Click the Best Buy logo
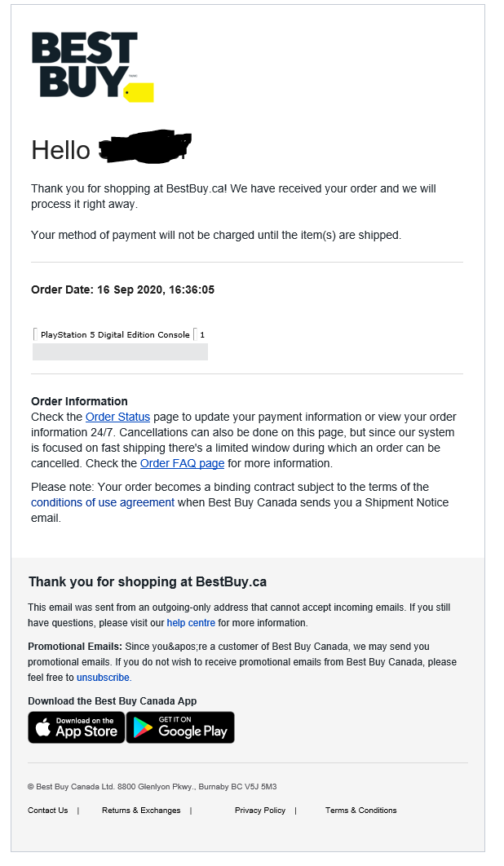The image size is (504, 866). pos(85,64)
